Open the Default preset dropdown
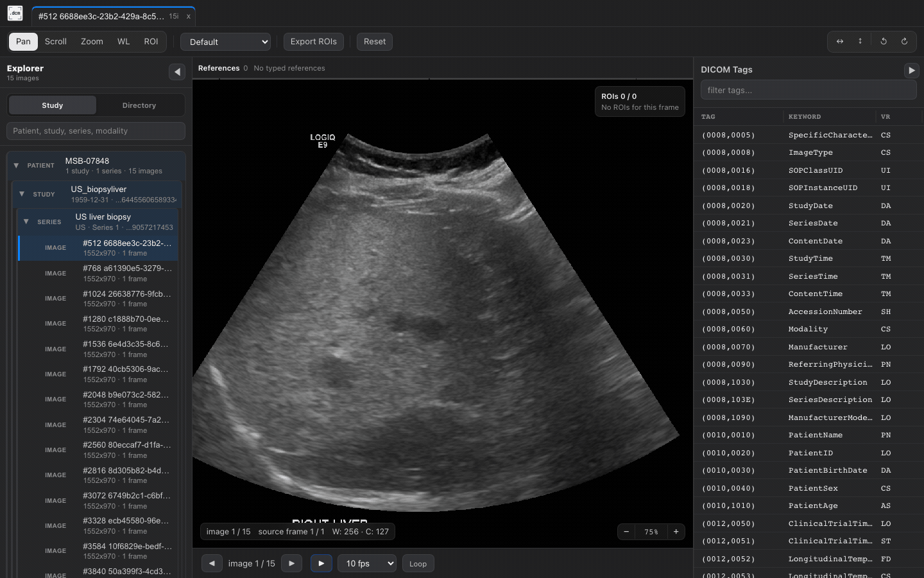The image size is (924, 578). [225, 42]
